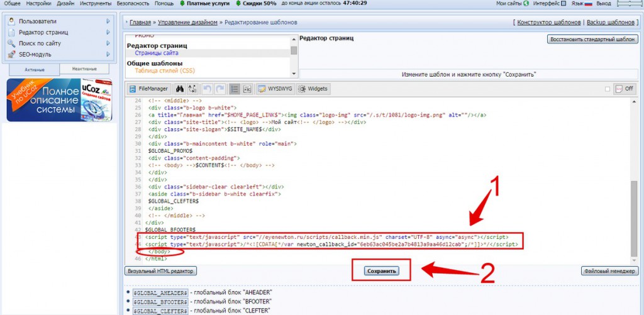The width and height of the screenshot is (644, 315).
Task: Click the find and replace icon
Action: point(192,89)
